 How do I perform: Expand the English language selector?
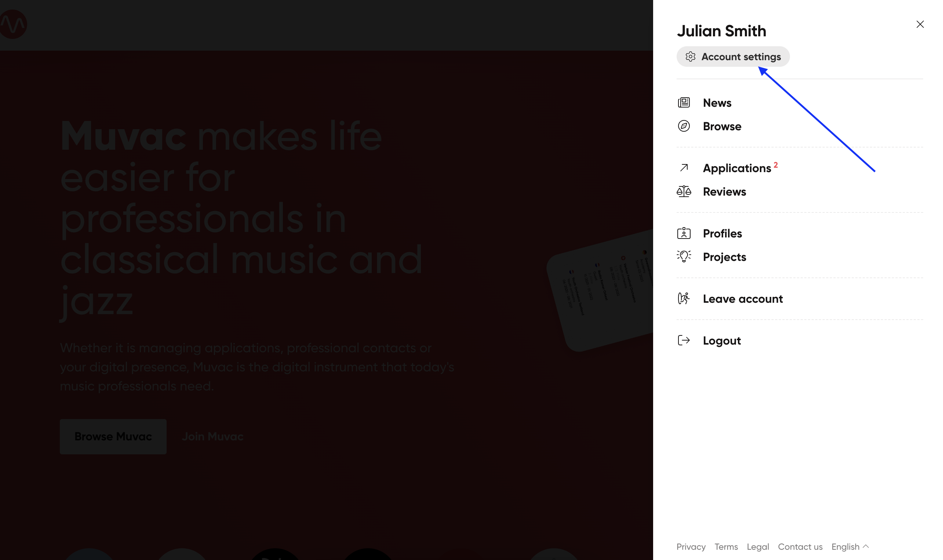click(850, 547)
